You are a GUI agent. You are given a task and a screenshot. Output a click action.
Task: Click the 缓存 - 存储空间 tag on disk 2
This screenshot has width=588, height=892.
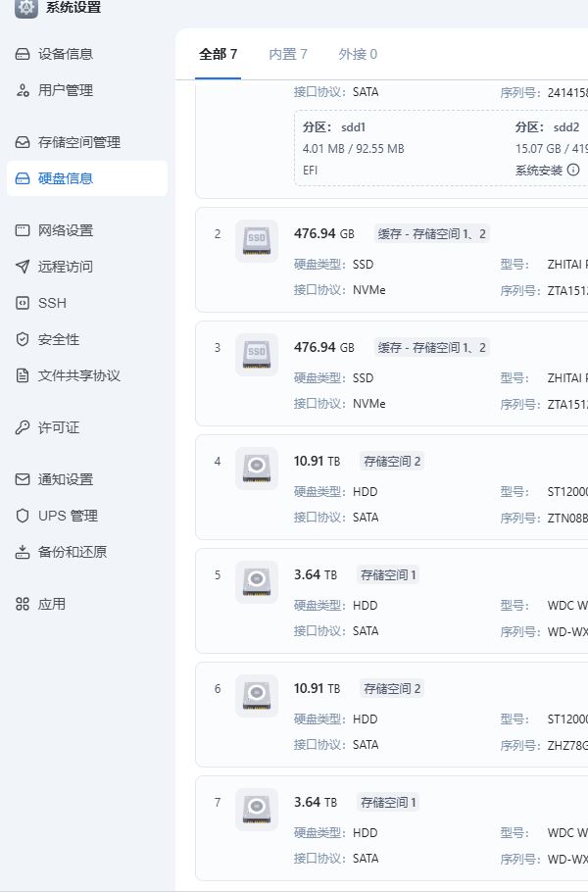[x=431, y=234]
